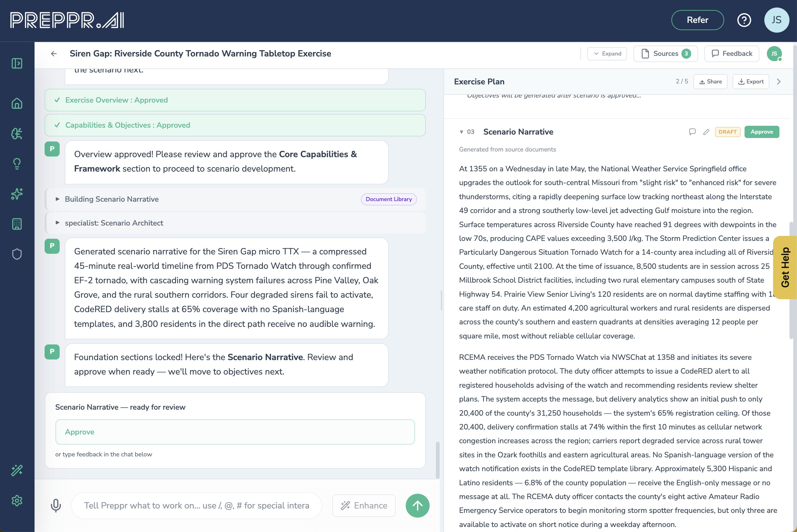Open settings gear in sidebar
The width and height of the screenshot is (797, 532).
(x=17, y=500)
